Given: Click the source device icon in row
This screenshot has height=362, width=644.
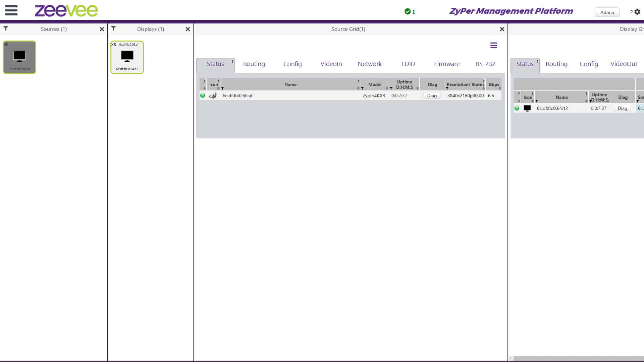Looking at the screenshot, I should [213, 96].
